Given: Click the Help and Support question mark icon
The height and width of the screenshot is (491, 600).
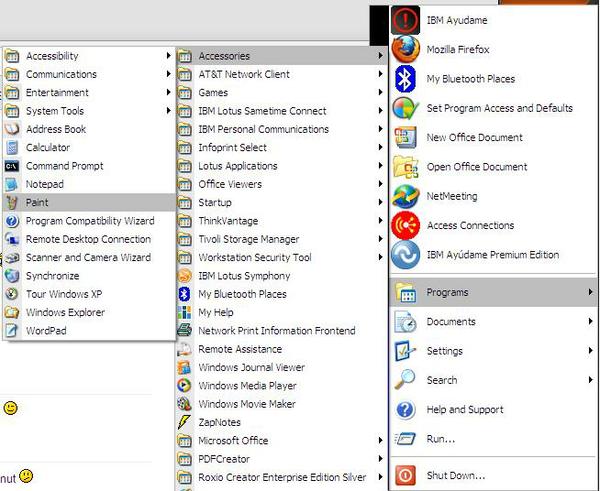Looking at the screenshot, I should 405,409.
